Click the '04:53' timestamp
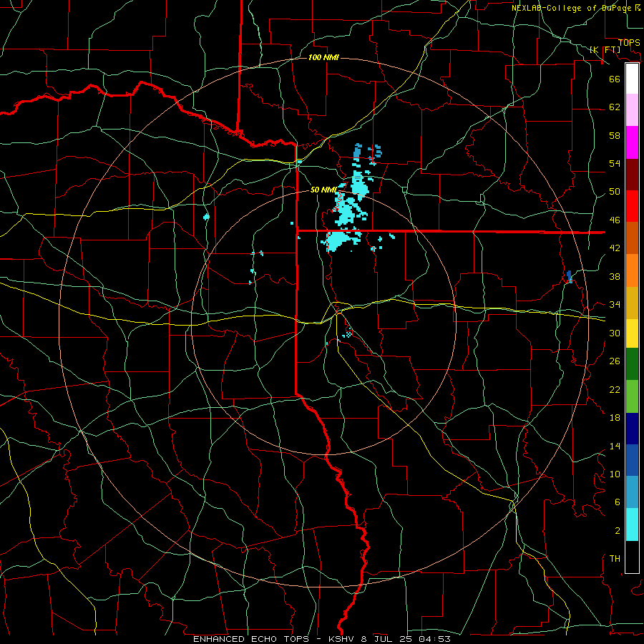The height and width of the screenshot is (644, 644). coord(434,639)
